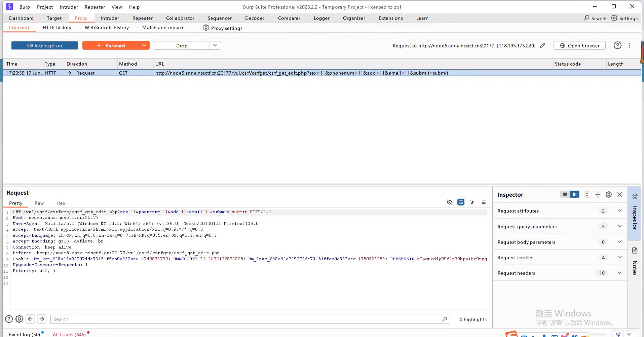Screen dimensions: 644x337
Task: Open the Match and replace sub-tab
Action: pyautogui.click(x=163, y=28)
